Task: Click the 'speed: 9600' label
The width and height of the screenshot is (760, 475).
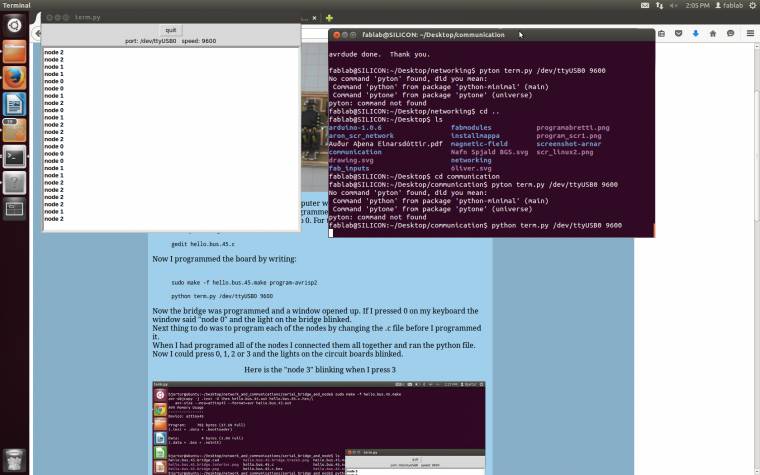Action: 199,41
